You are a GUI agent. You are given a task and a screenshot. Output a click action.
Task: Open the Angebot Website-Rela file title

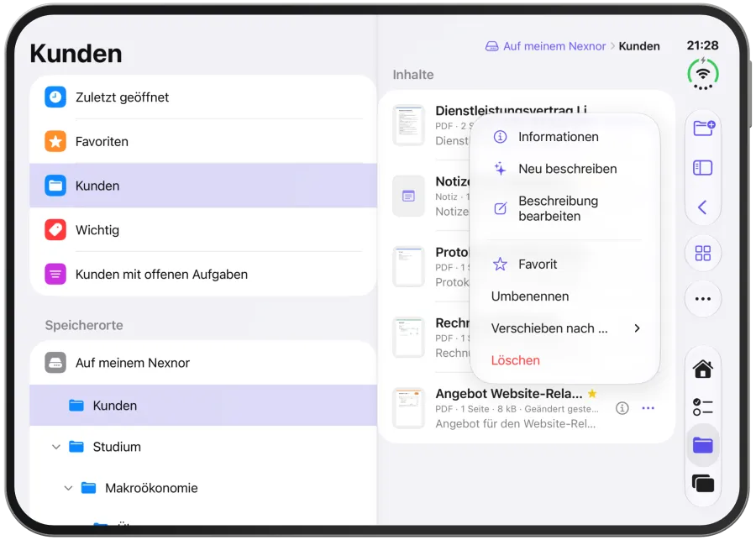509,393
